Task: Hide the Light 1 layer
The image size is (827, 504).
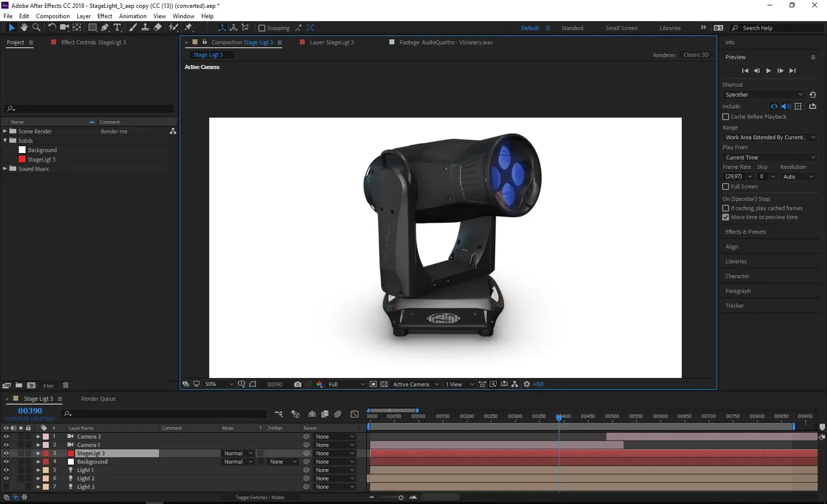Action: pos(6,470)
